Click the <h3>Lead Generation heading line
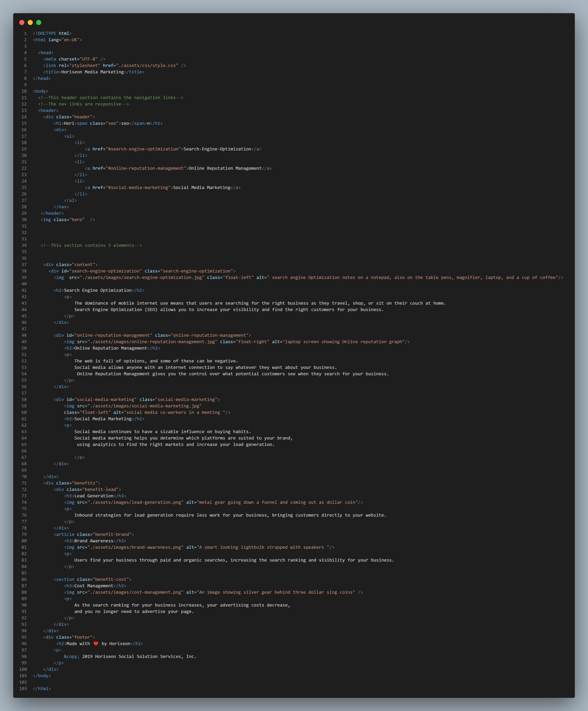This screenshot has height=711, width=588. click(95, 496)
